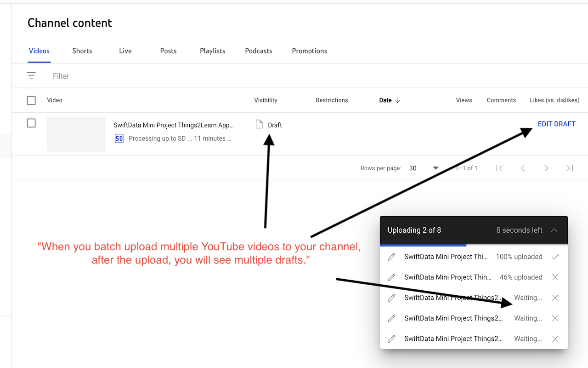
Task: Go to the Playlists tab
Action: (213, 51)
